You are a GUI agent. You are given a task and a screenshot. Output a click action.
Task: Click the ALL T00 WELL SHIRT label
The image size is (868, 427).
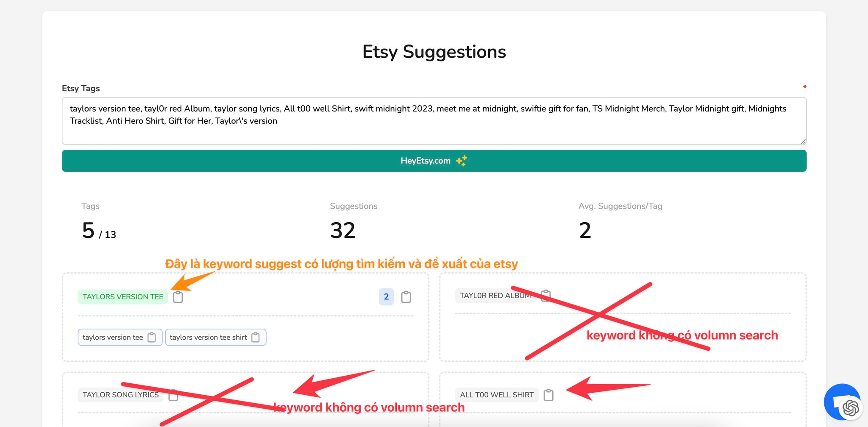pyautogui.click(x=497, y=395)
